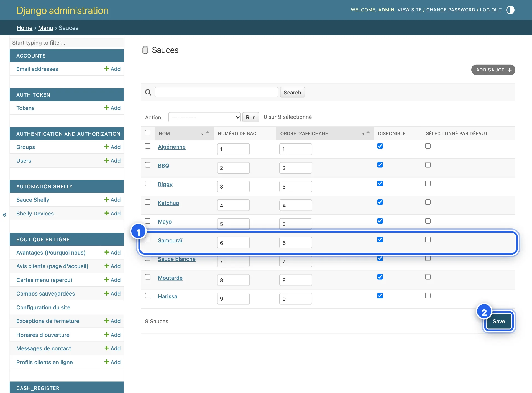
Task: Go to Menu in the breadcrumb
Action: pos(46,28)
